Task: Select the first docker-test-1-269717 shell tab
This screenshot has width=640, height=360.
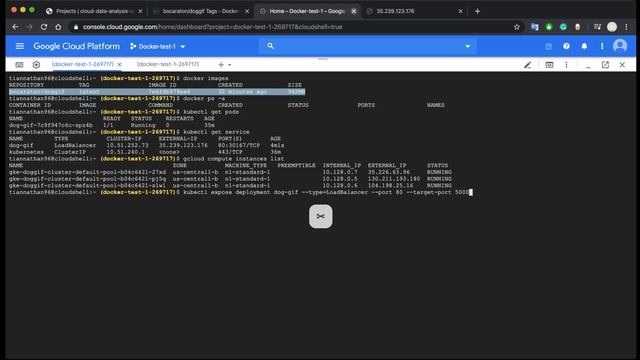Action: click(x=82, y=64)
